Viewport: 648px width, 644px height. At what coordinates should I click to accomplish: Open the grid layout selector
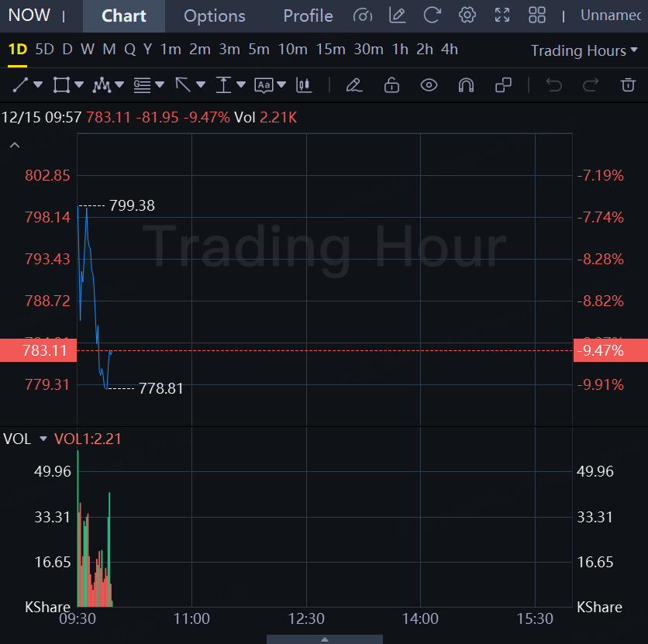[x=537, y=15]
